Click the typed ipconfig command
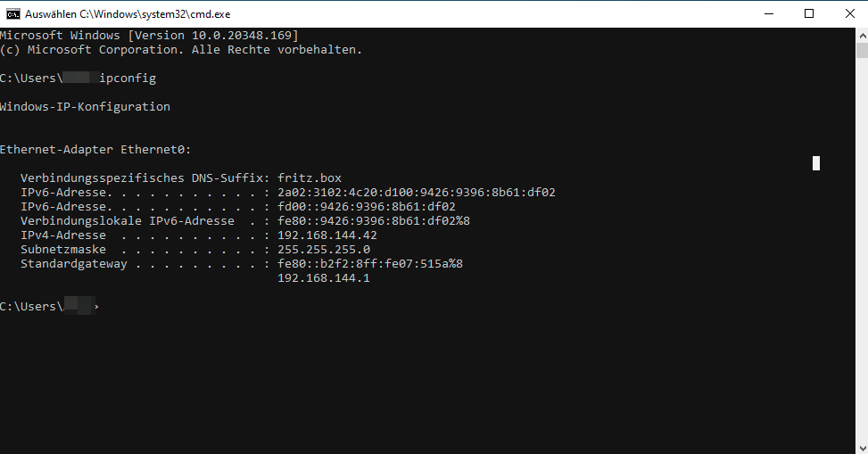Screen dimensions: 868x454 click(x=128, y=78)
